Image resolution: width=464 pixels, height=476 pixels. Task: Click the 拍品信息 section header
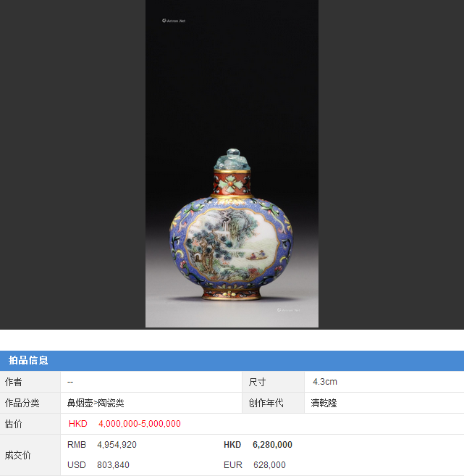[28, 360]
